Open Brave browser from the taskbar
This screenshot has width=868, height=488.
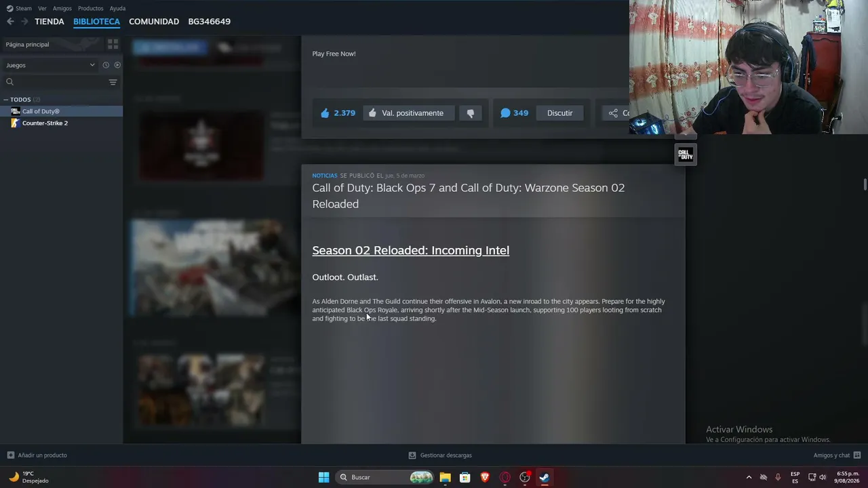tap(485, 477)
